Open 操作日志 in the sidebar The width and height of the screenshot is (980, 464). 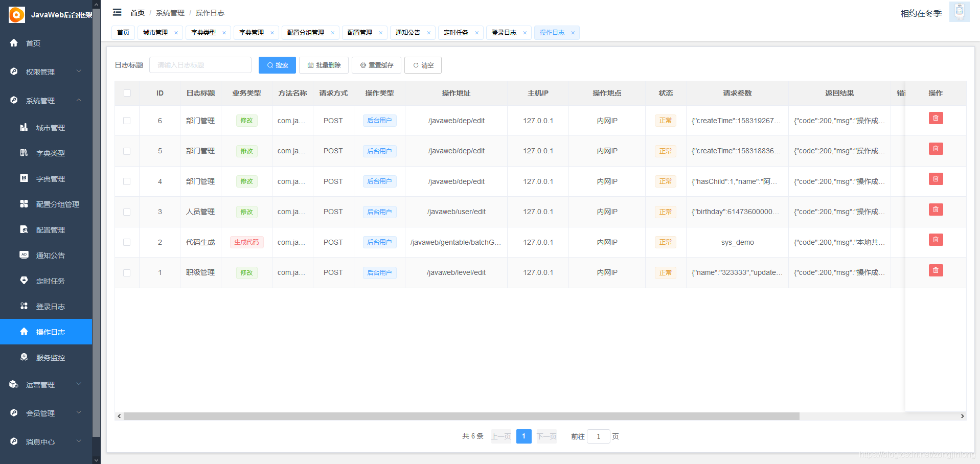[x=46, y=332]
